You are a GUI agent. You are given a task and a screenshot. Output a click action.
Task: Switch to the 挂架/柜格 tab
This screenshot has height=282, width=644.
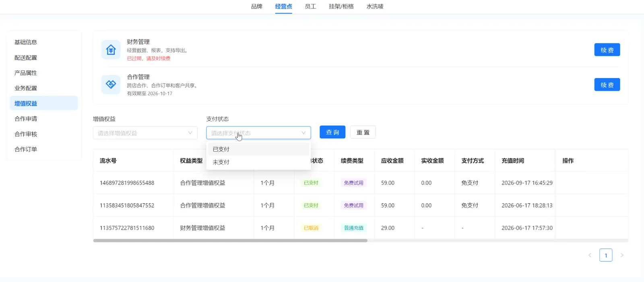(x=341, y=6)
